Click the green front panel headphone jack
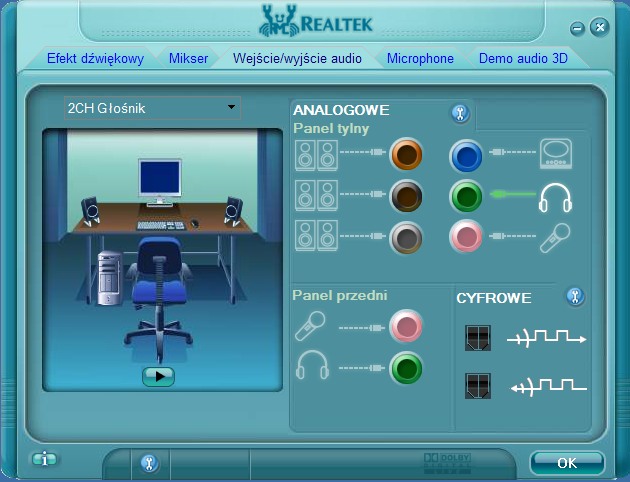630x482 pixels. [406, 367]
